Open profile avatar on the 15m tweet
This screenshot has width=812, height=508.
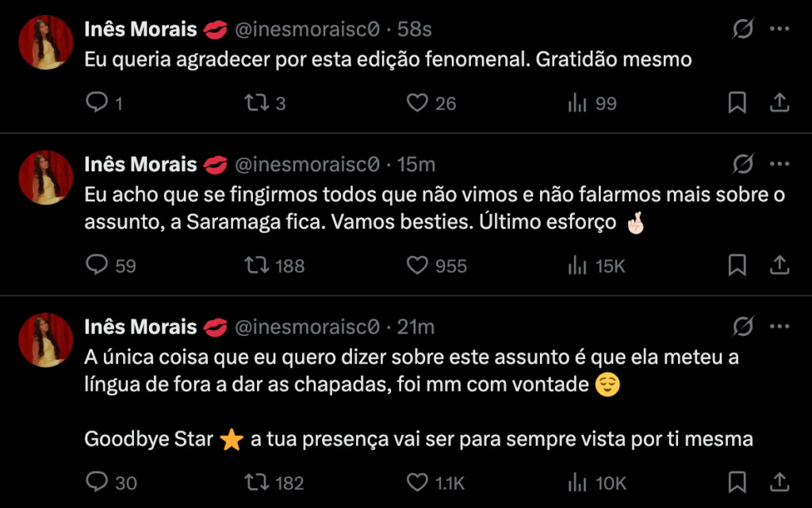click(46, 178)
